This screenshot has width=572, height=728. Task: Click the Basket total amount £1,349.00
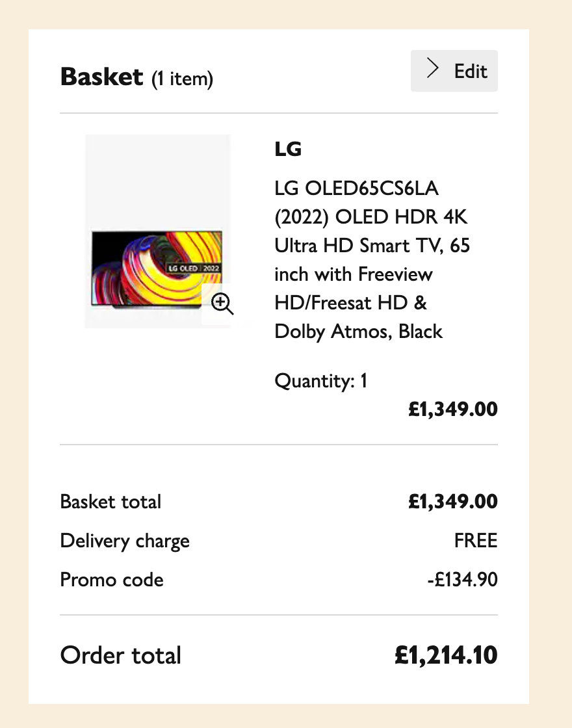[452, 502]
